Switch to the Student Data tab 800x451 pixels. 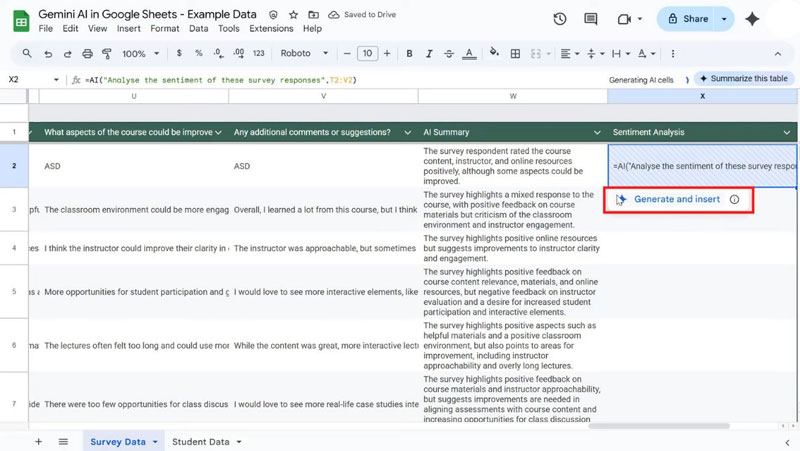pyautogui.click(x=200, y=441)
